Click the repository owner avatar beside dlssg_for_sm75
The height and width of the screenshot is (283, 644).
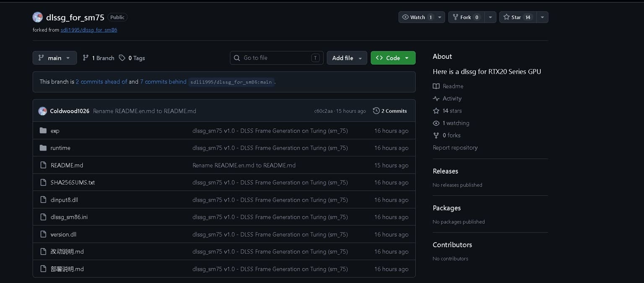tap(38, 17)
